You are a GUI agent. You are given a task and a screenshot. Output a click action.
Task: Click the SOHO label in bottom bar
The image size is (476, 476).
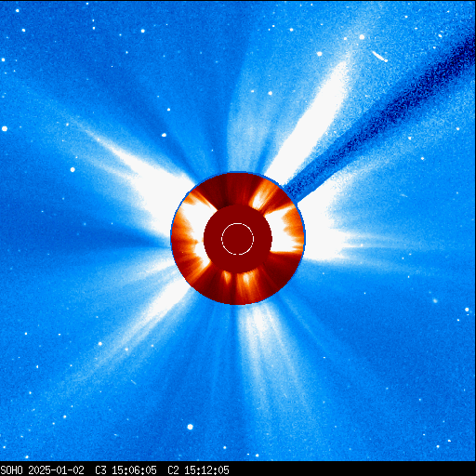pyautogui.click(x=11, y=470)
